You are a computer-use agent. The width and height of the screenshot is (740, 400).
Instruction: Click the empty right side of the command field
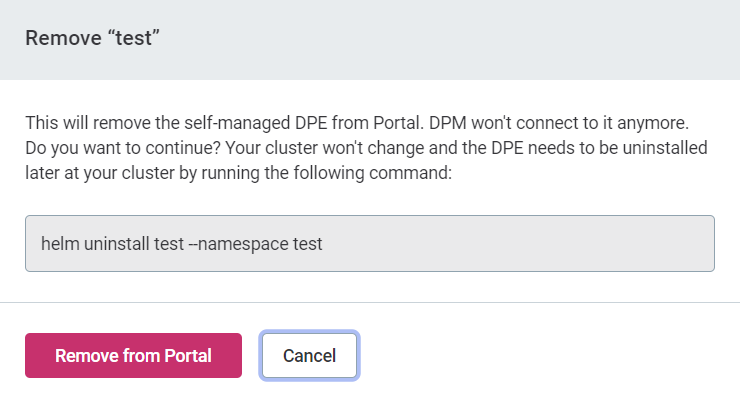(560, 243)
